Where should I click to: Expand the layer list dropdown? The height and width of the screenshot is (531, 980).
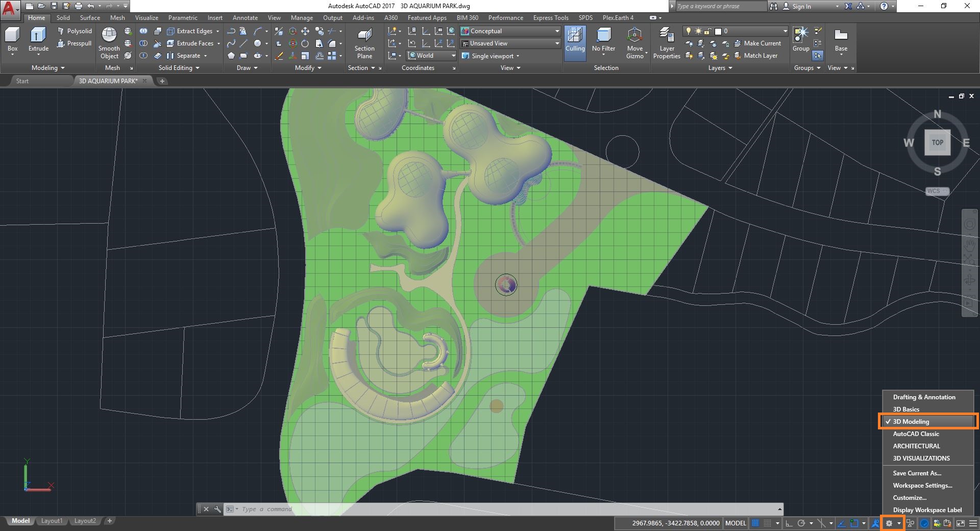[x=785, y=31]
